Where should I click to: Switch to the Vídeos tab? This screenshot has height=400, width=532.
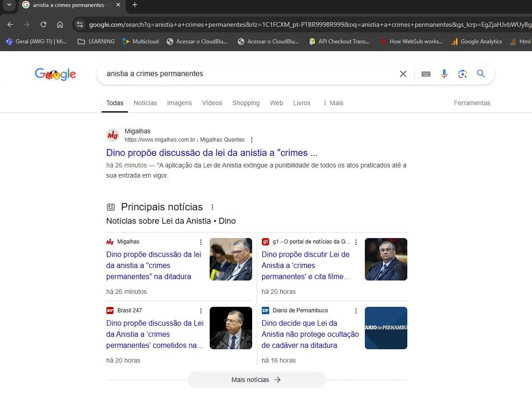[212, 103]
